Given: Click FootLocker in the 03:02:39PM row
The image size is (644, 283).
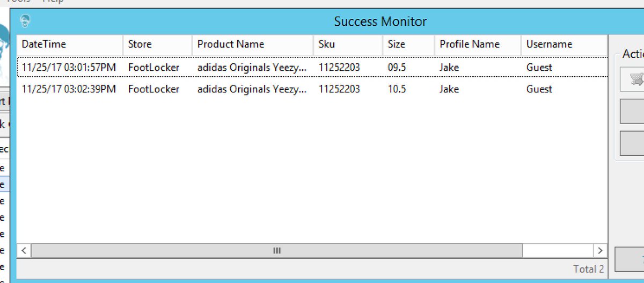Looking at the screenshot, I should click(153, 89).
